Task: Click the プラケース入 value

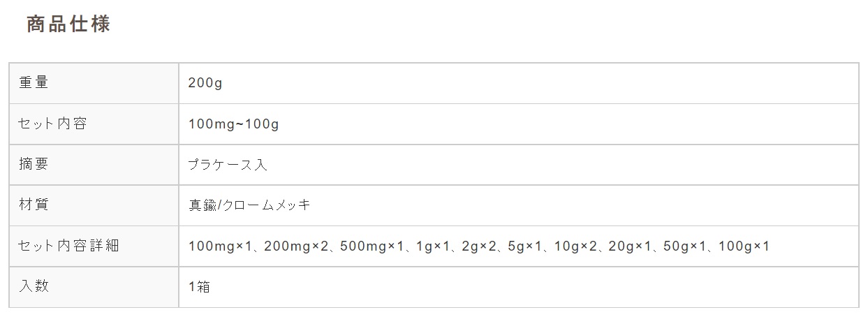Action: (228, 165)
